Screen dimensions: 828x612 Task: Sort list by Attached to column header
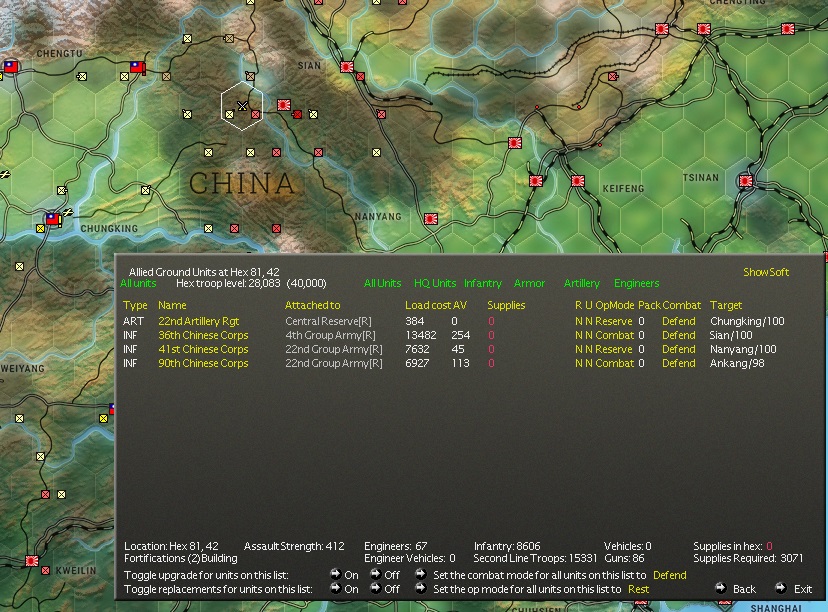[313, 305]
